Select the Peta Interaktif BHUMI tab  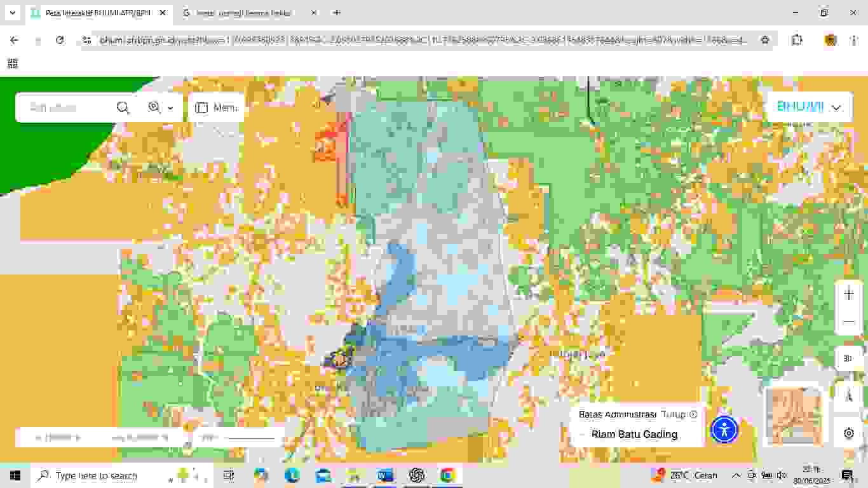pos(95,13)
